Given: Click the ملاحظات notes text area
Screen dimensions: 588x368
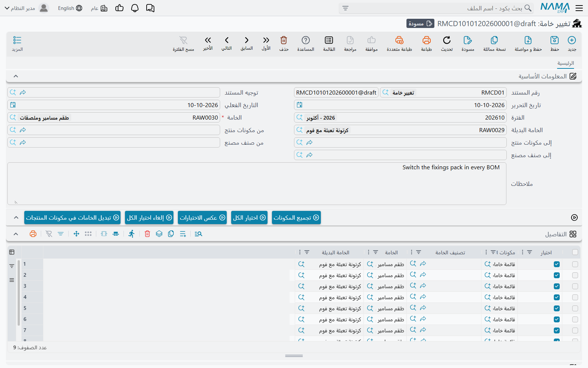Looking at the screenshot, I should [x=257, y=184].
